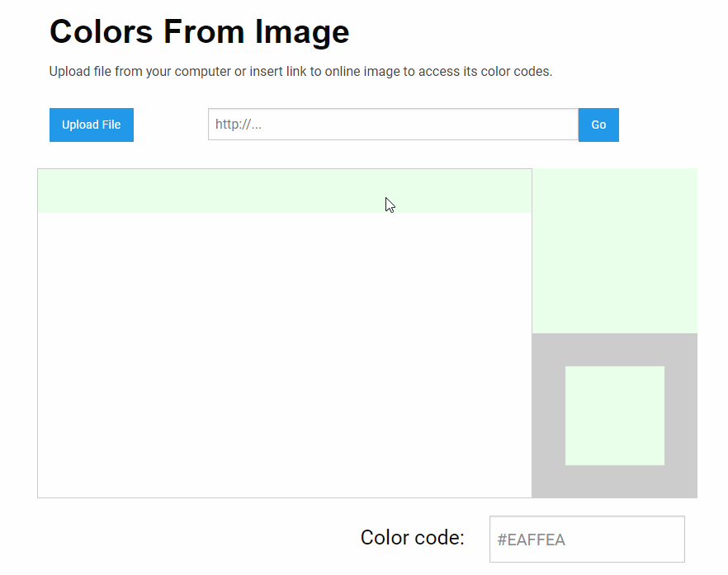Select the Color code #EAFFEA field
The image size is (728, 575).
587,540
